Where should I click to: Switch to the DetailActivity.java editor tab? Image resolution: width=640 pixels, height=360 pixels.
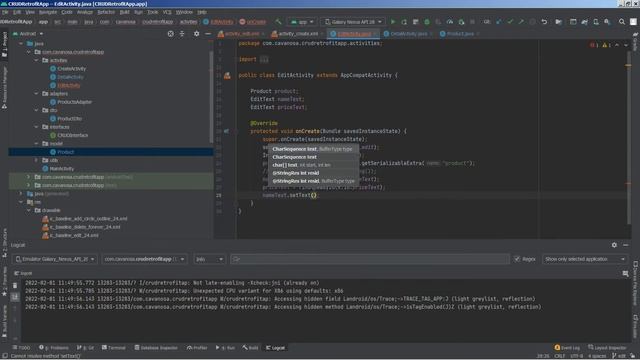point(408,34)
